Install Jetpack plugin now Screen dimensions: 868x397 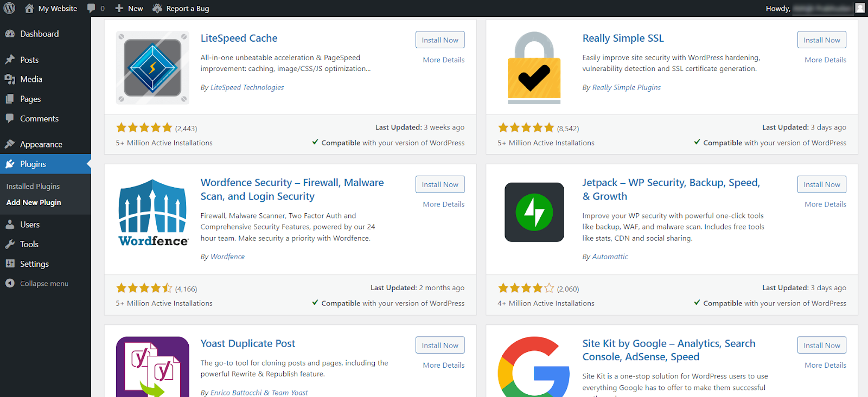point(822,184)
